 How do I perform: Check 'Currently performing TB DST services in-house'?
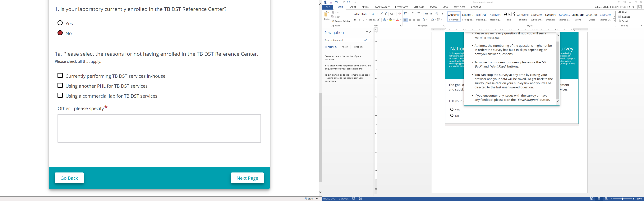(x=60, y=75)
